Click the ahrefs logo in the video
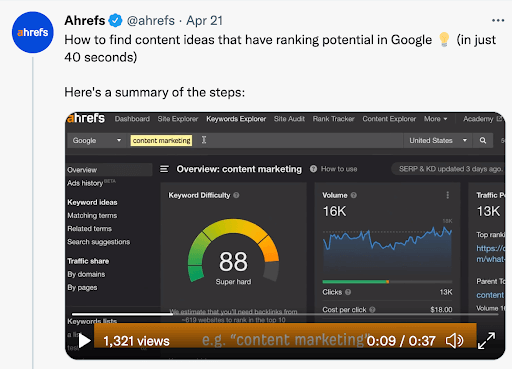The image size is (512, 369). pos(86,118)
